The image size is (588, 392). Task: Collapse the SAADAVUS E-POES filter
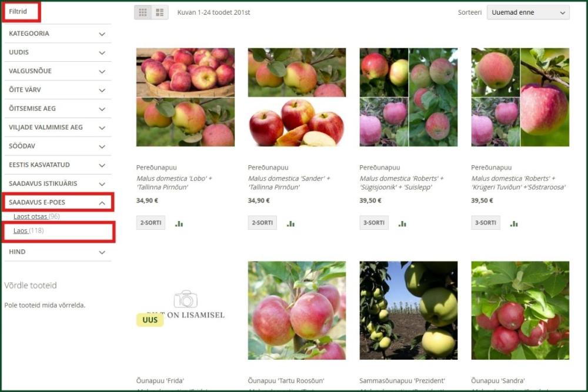tap(58, 202)
